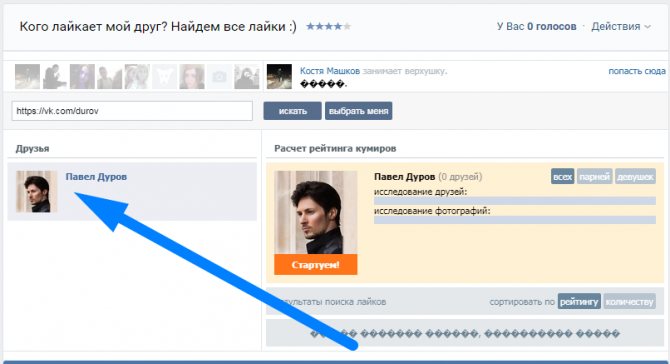Click the app star rating
Screen dimensions: 670x364
[x=329, y=26]
